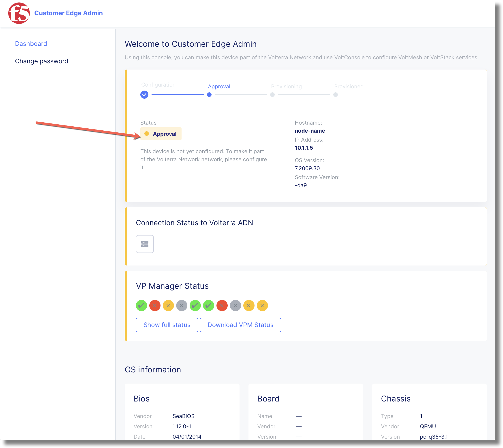The image size is (503, 448).
Task: Click the Bios date 04/01/2014 value
Action: (x=187, y=437)
